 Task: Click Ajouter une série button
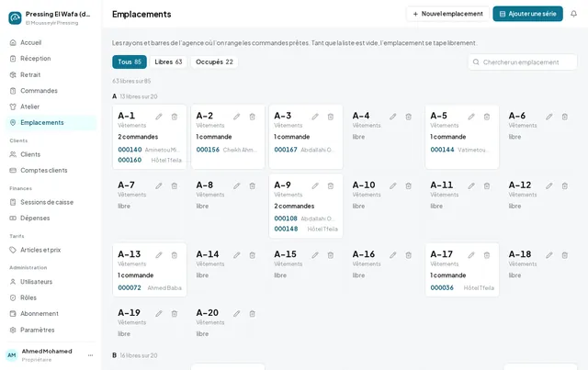tap(527, 14)
